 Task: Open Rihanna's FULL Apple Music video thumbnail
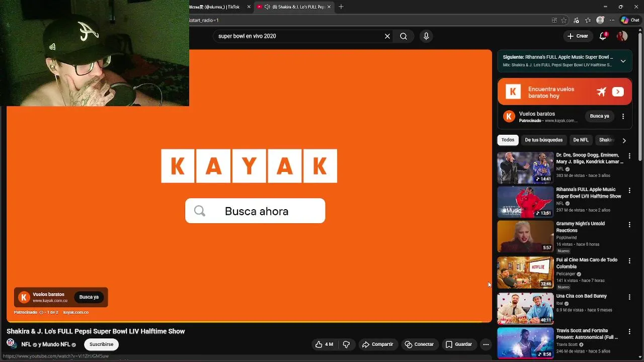coord(525,202)
